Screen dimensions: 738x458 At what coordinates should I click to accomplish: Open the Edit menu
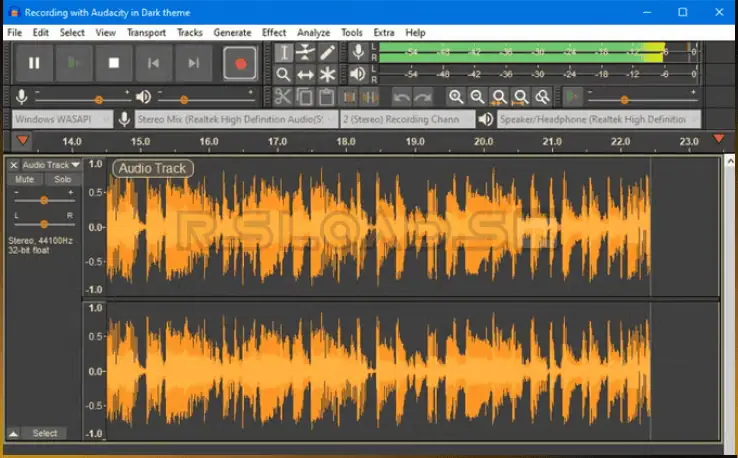pyautogui.click(x=40, y=32)
